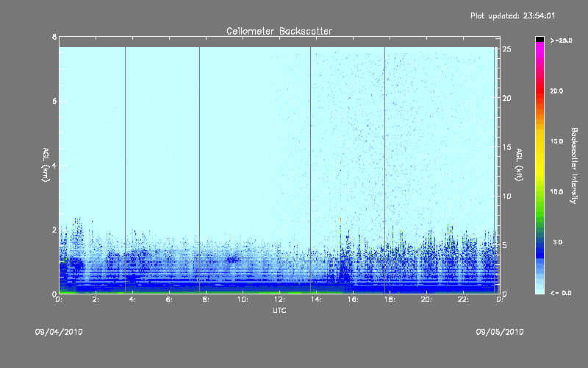
Task: Click the 'Ceilometer Backscatter' plot title
Action: [279, 31]
